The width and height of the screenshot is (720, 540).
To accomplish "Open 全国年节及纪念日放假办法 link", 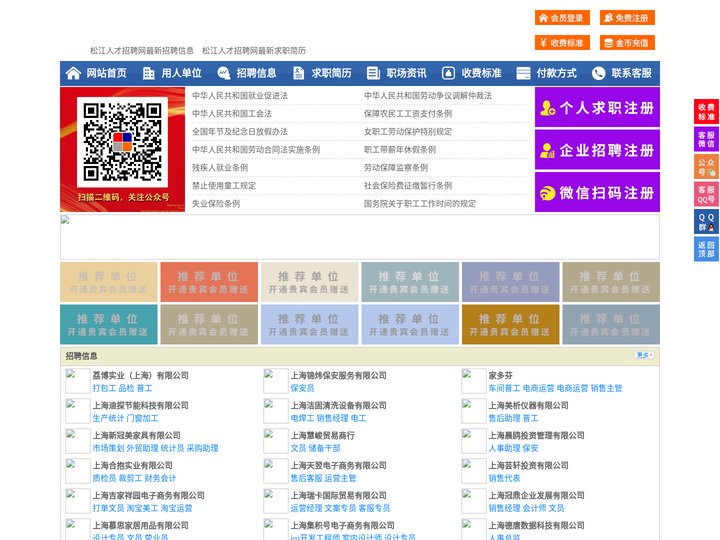I will (240, 132).
